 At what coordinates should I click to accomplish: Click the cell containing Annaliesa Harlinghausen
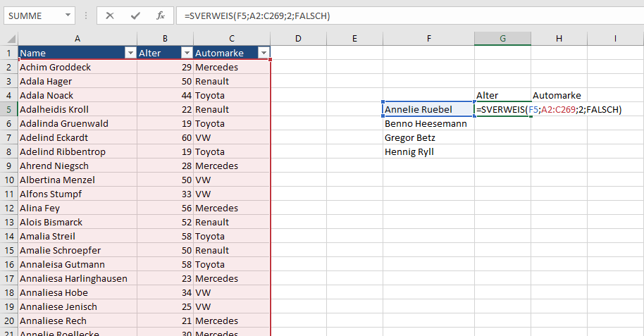(78, 278)
